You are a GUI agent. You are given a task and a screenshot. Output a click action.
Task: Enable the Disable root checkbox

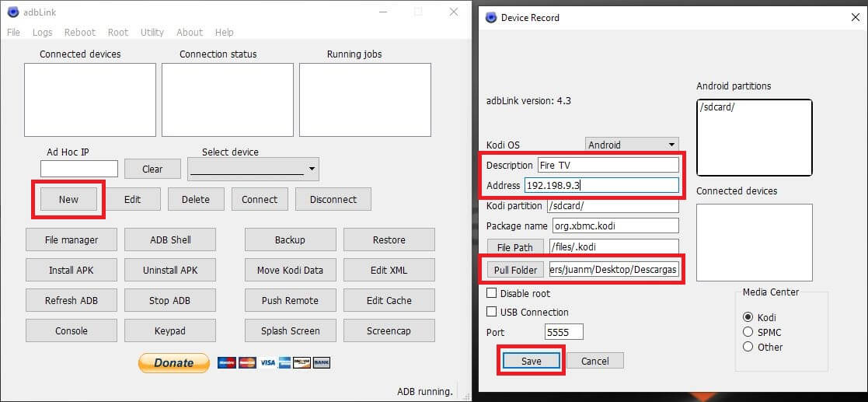point(491,293)
